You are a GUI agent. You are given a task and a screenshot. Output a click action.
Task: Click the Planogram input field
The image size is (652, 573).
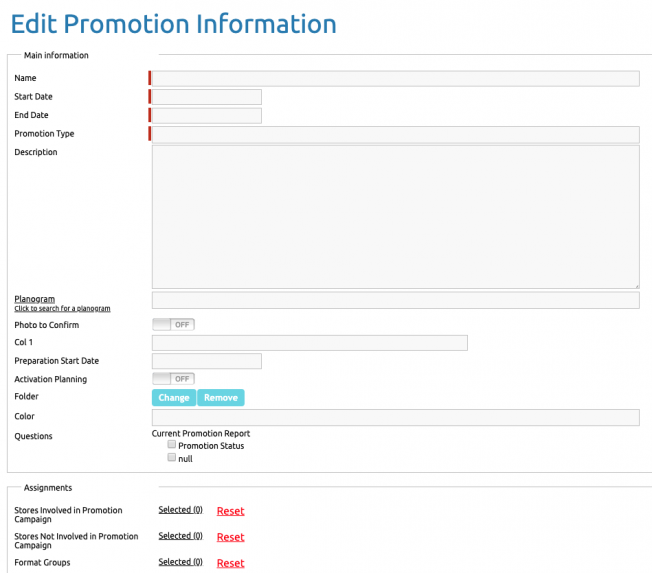pyautogui.click(x=395, y=300)
